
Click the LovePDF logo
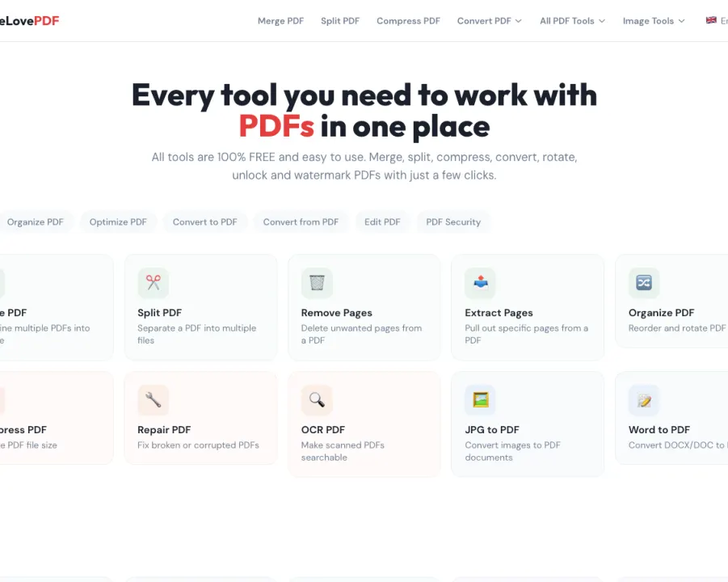point(29,21)
